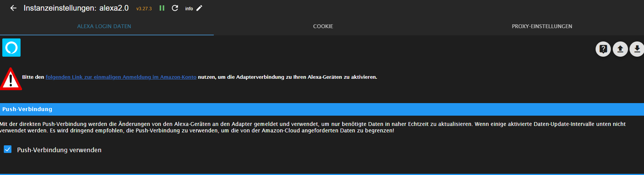The width and height of the screenshot is (644, 175).
Task: Open help via the question mark icon
Action: pyautogui.click(x=603, y=49)
